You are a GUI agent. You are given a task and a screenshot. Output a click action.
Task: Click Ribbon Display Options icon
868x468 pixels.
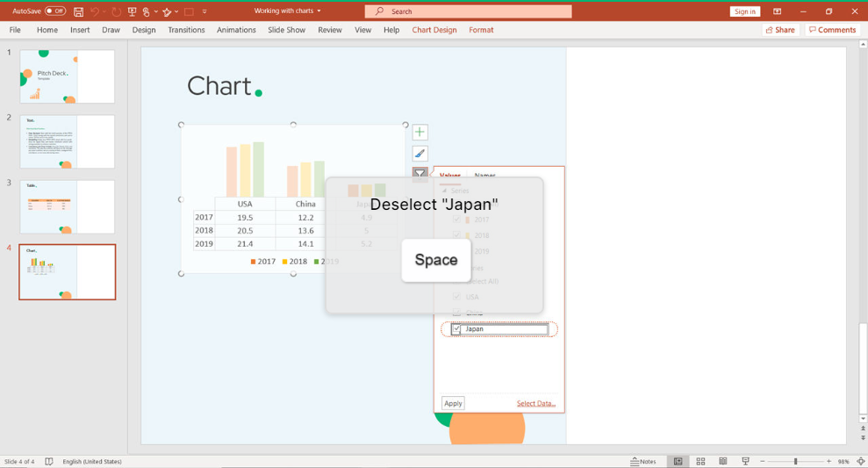778,11
